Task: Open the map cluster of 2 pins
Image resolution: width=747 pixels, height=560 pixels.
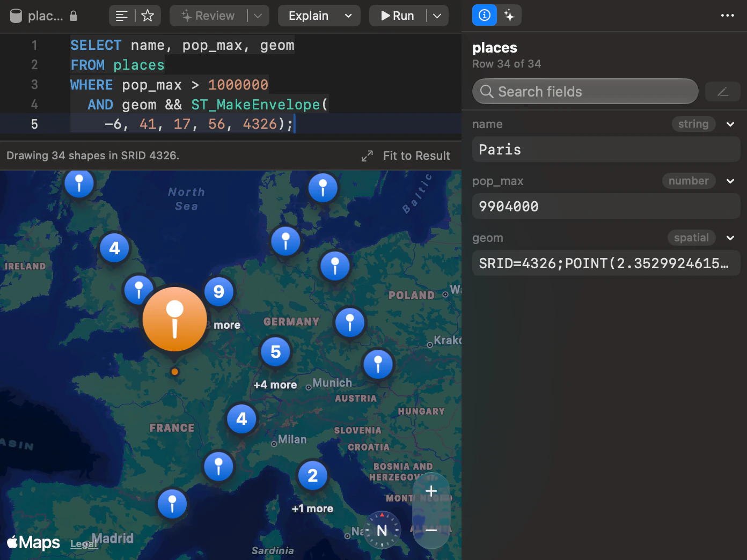Action: 313,475
